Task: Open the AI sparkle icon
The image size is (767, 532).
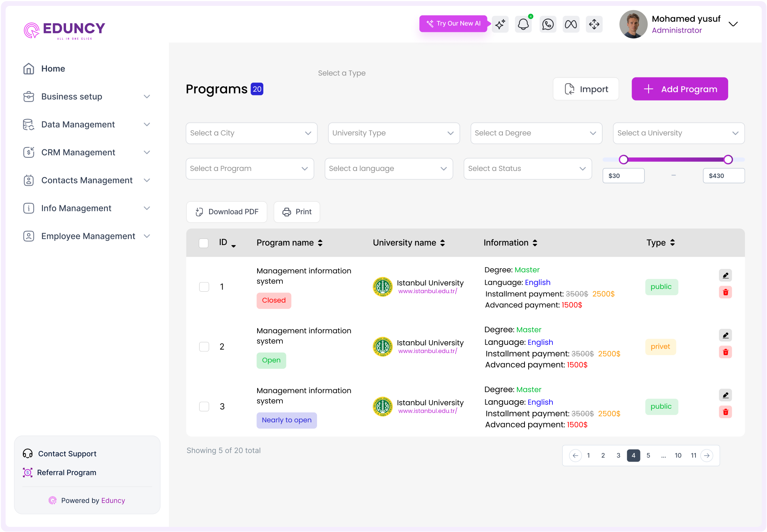Action: tap(500, 24)
